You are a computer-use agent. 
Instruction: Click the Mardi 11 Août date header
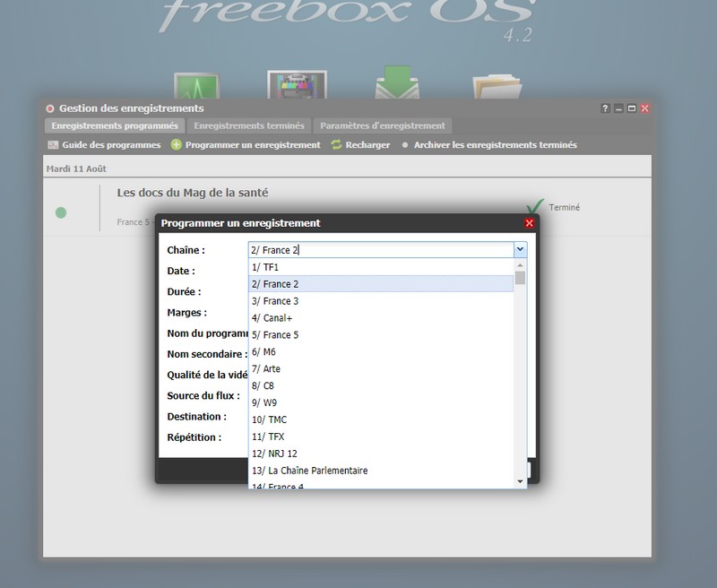tap(76, 169)
